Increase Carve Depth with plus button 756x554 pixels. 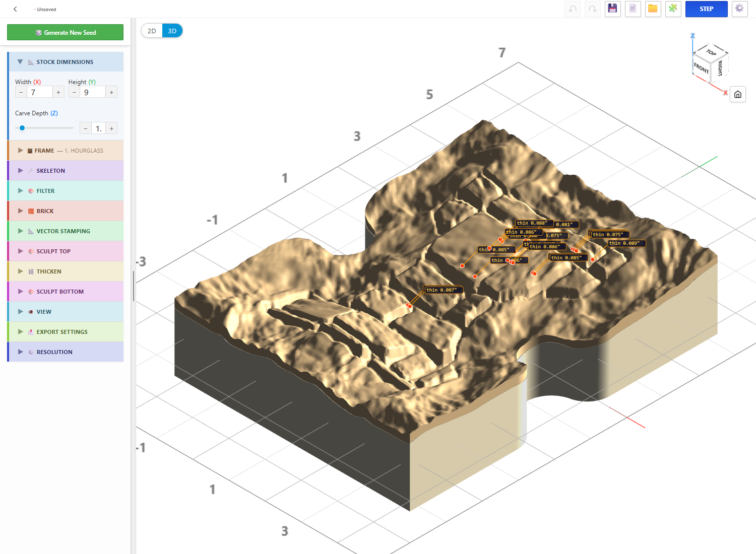pos(111,128)
